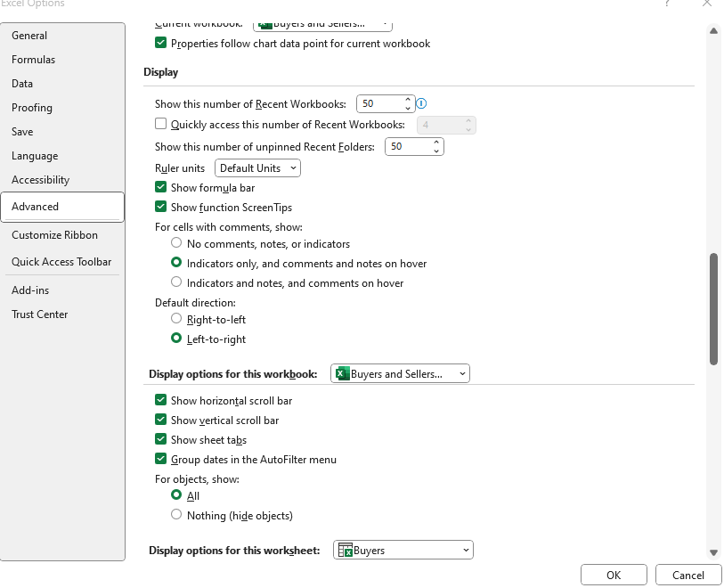Click the help question mark icon

point(667,4)
